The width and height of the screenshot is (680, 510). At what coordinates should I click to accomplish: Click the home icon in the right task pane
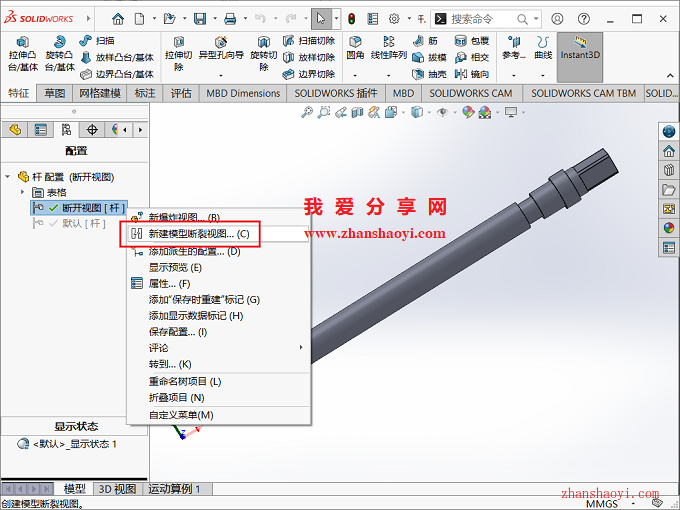point(669,151)
